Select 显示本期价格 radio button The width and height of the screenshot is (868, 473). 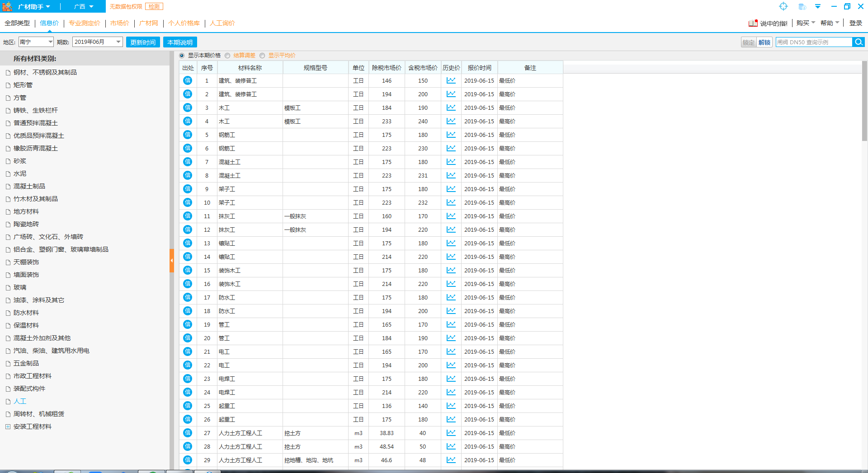coord(182,56)
